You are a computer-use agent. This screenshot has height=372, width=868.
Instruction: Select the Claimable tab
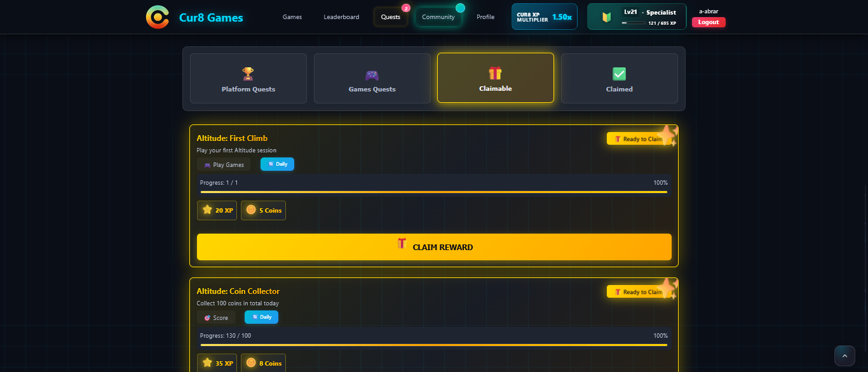pos(496,77)
